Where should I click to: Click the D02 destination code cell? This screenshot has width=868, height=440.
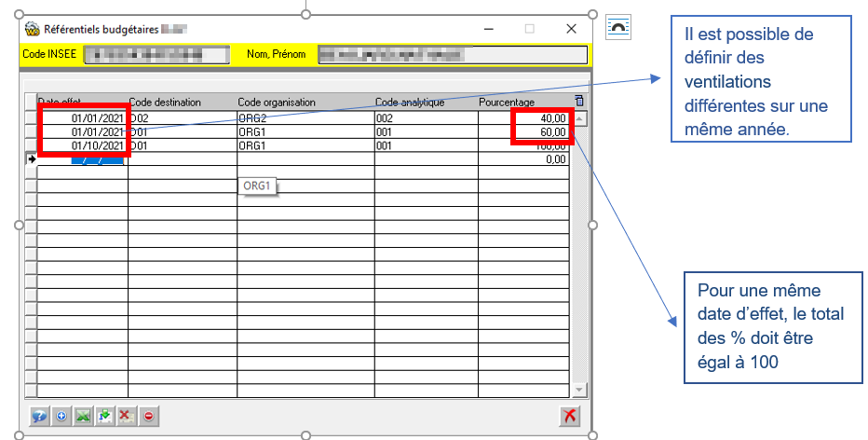pos(183,118)
